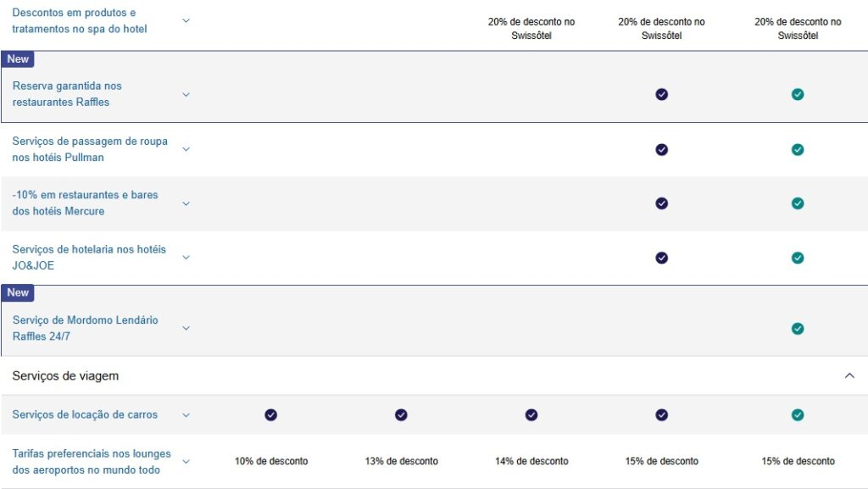Collapse the Serviços de viagem section
The width and height of the screenshot is (868, 489).
(849, 375)
